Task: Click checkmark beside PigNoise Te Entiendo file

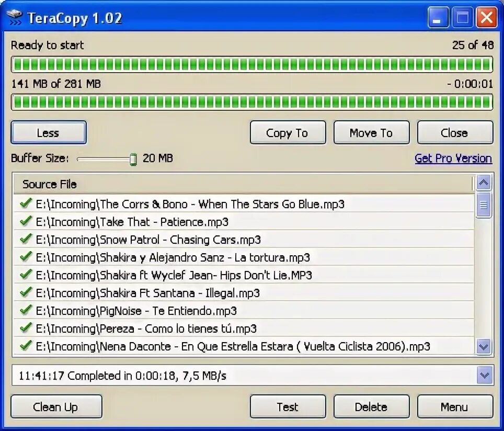Action: click(x=26, y=310)
